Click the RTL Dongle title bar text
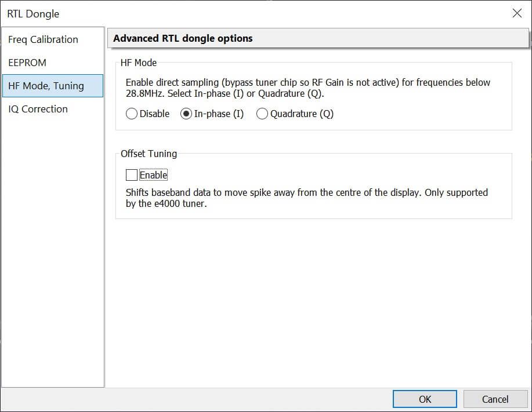Screen dimensions: 532x412 [34, 13]
